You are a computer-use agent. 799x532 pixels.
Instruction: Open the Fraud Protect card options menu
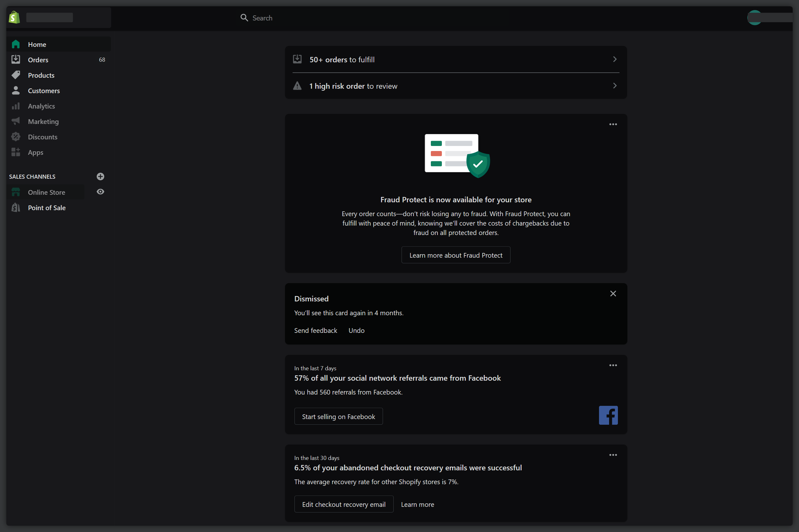(x=613, y=124)
